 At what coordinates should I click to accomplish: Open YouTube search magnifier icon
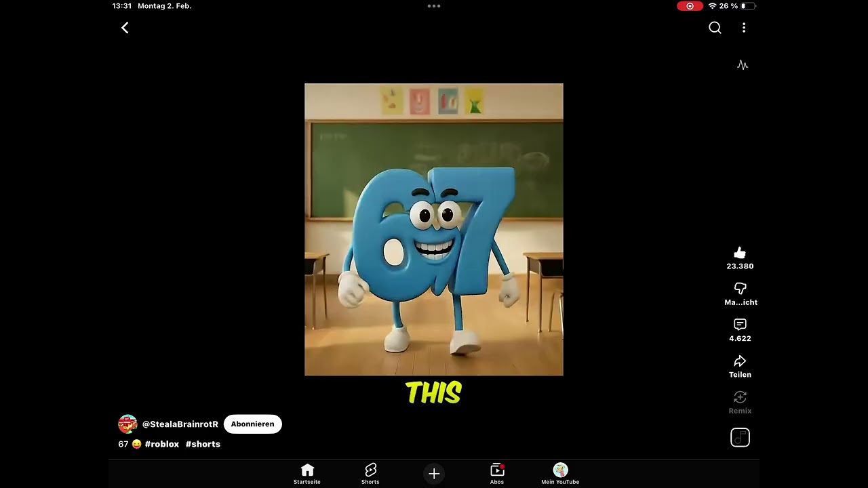click(x=715, y=28)
